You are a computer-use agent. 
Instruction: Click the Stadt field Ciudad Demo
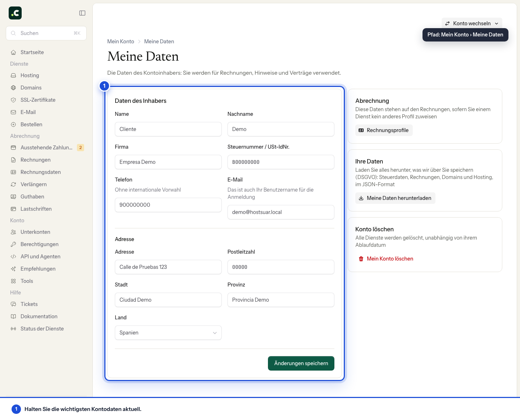pos(168,300)
